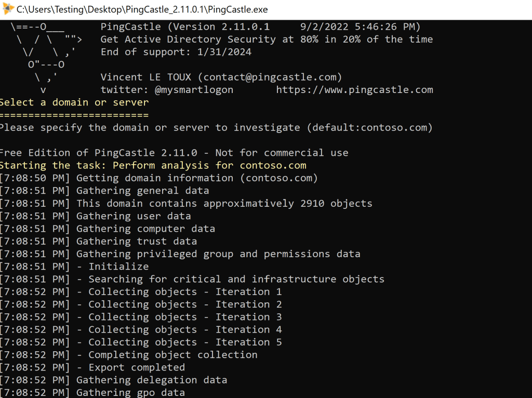
Task: Click the default:contoso.com prompt line
Action: pyautogui.click(x=216, y=127)
